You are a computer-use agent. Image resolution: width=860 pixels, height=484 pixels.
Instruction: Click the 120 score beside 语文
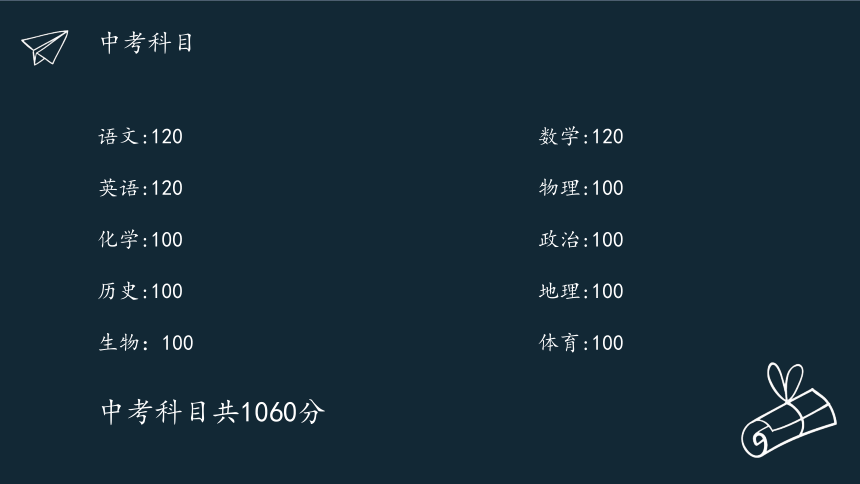click(x=167, y=137)
